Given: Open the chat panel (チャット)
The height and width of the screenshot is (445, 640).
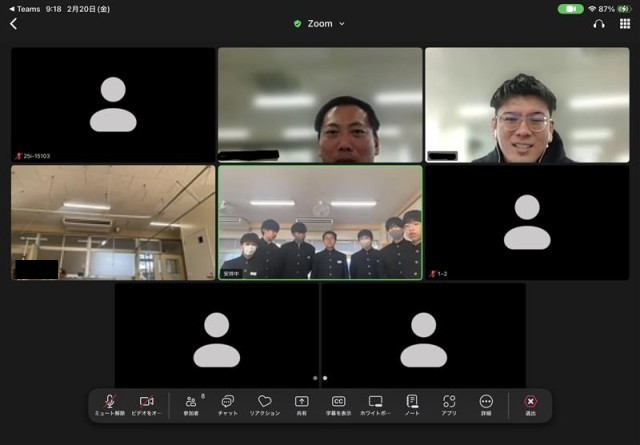Looking at the screenshot, I should tap(227, 404).
